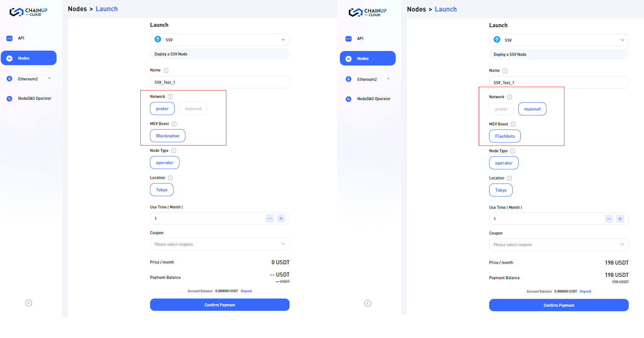The height and width of the screenshot is (338, 644).
Task: Click Deposit link in left panel
Action: click(x=246, y=291)
